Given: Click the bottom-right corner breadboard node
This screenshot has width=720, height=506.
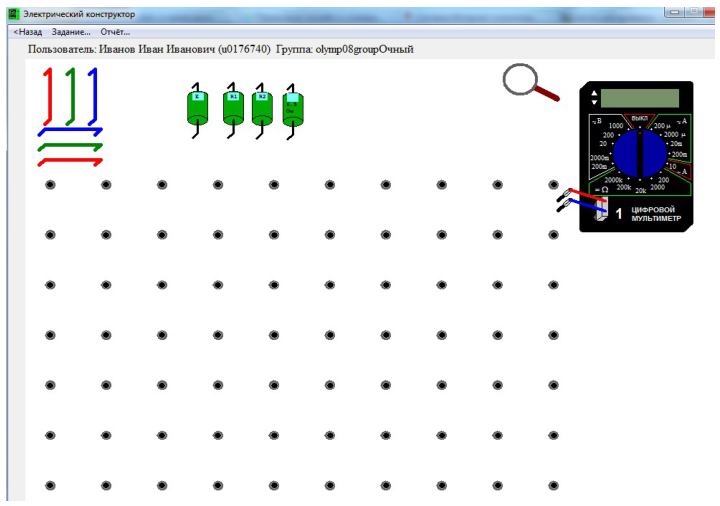Looking at the screenshot, I should 553,485.
